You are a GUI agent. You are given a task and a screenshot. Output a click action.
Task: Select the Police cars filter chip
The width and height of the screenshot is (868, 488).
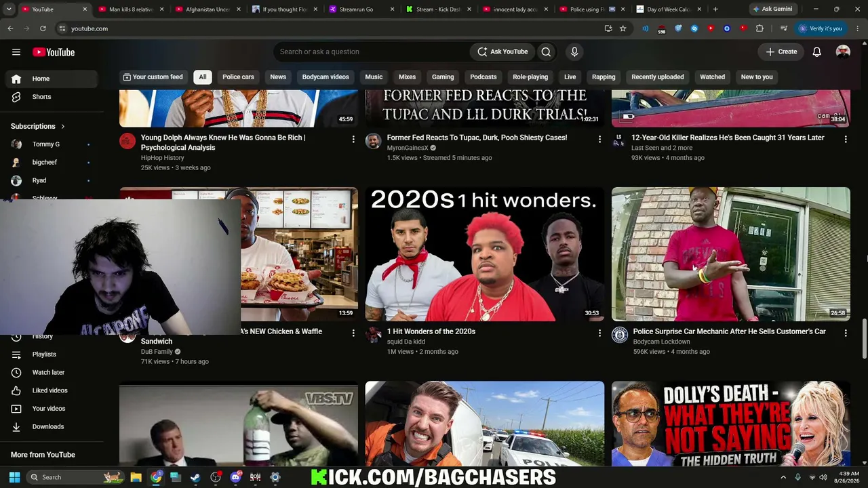click(x=238, y=77)
